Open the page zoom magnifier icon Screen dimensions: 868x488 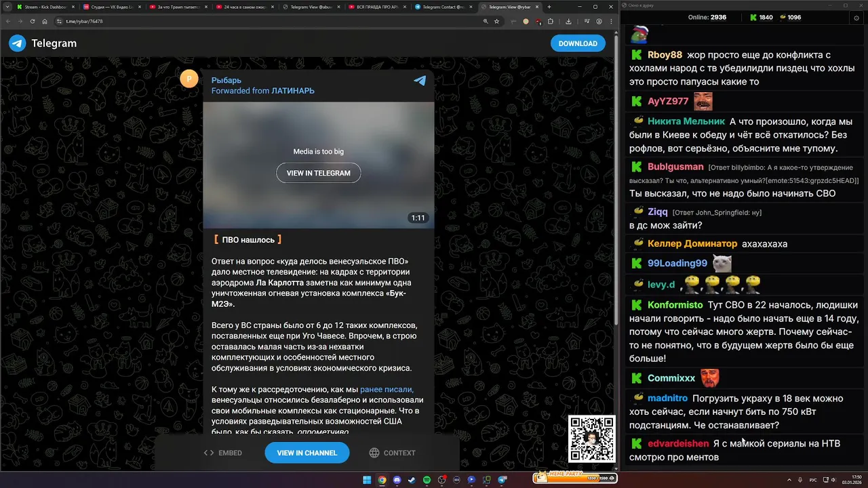point(486,21)
